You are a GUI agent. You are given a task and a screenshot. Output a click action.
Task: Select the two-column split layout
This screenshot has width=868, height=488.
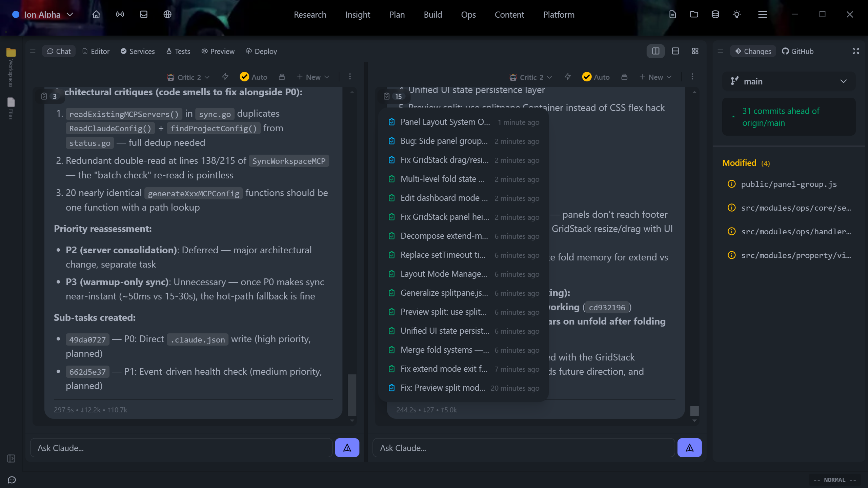click(656, 51)
